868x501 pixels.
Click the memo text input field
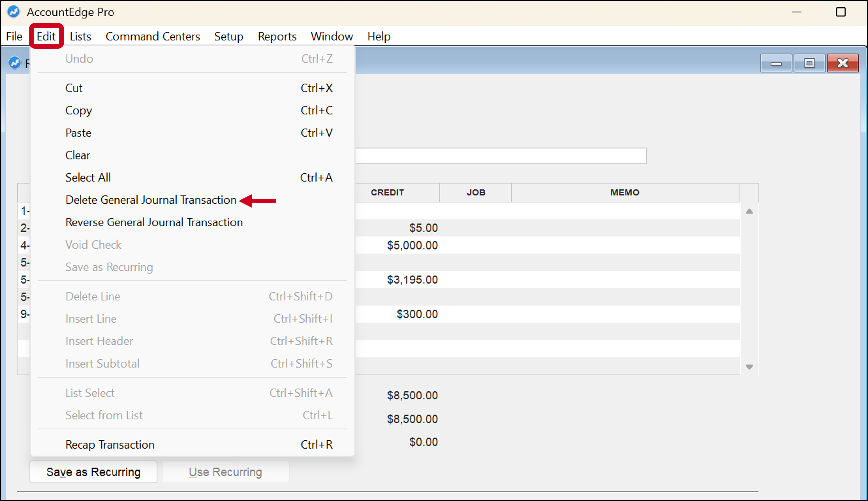(500, 156)
